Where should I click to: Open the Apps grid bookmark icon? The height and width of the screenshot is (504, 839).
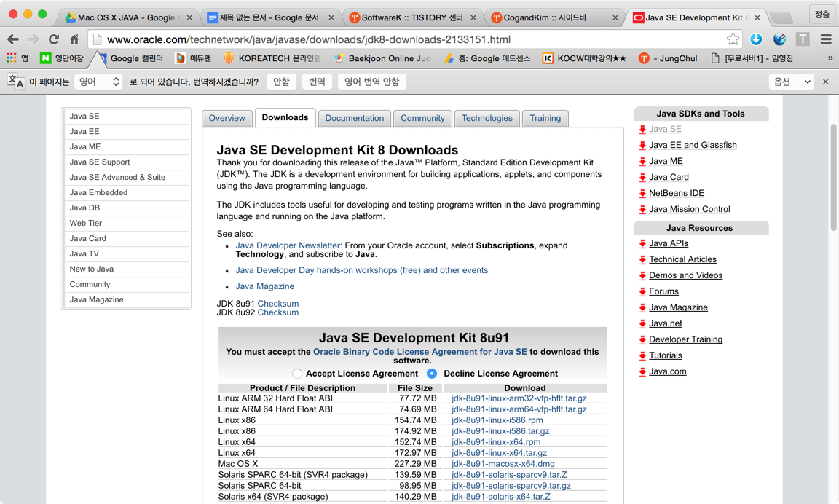pyautogui.click(x=11, y=58)
